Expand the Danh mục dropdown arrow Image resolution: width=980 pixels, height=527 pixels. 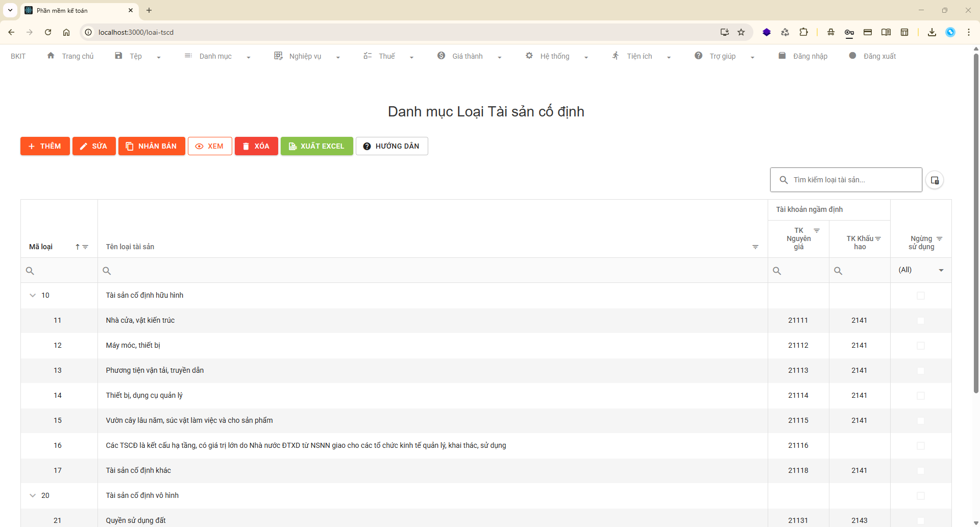pos(249,57)
